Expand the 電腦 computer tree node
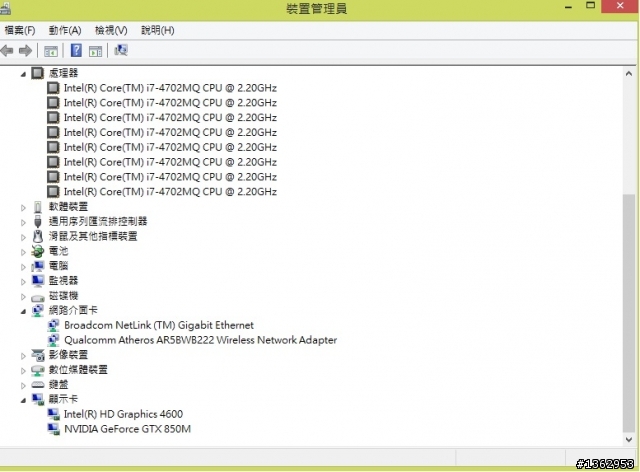640x472 pixels. coord(23,267)
